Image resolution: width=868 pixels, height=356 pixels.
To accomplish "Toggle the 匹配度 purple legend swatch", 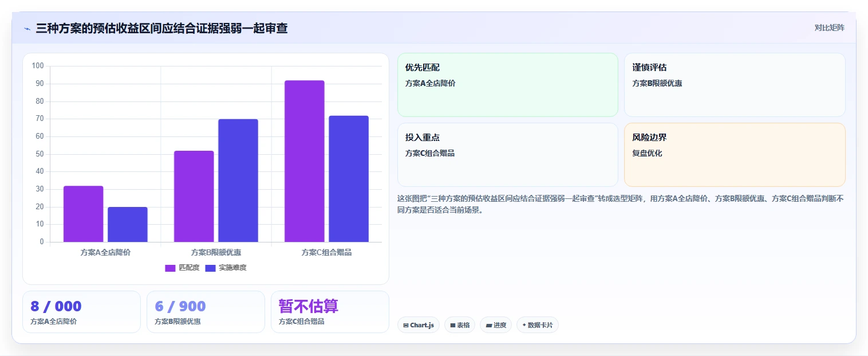I will coord(170,268).
